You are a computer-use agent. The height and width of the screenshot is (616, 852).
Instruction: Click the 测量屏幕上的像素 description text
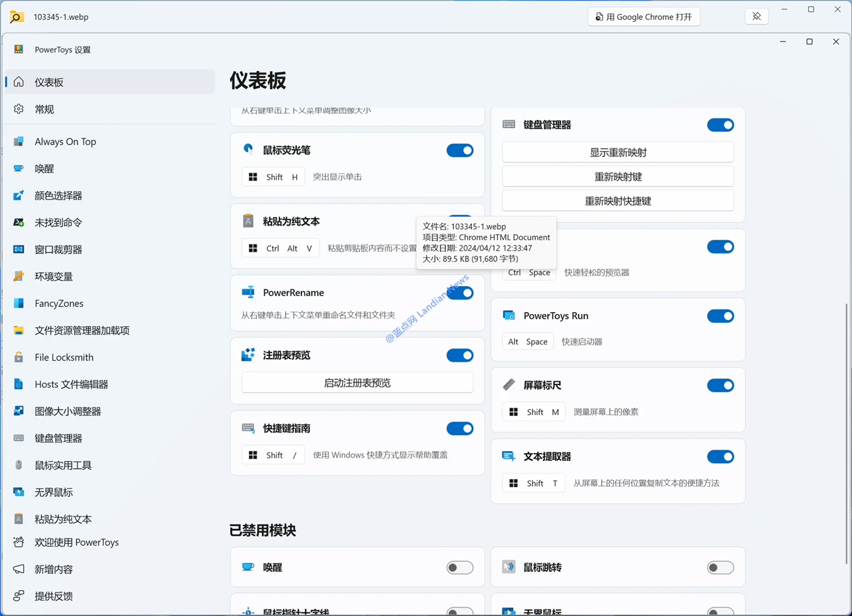[606, 412]
